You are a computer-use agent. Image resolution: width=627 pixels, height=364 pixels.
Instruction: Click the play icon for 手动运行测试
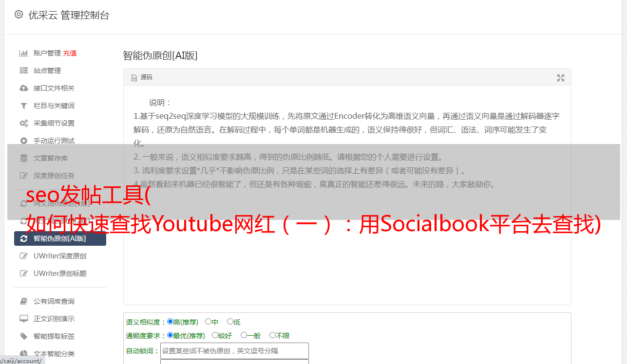coord(23,141)
